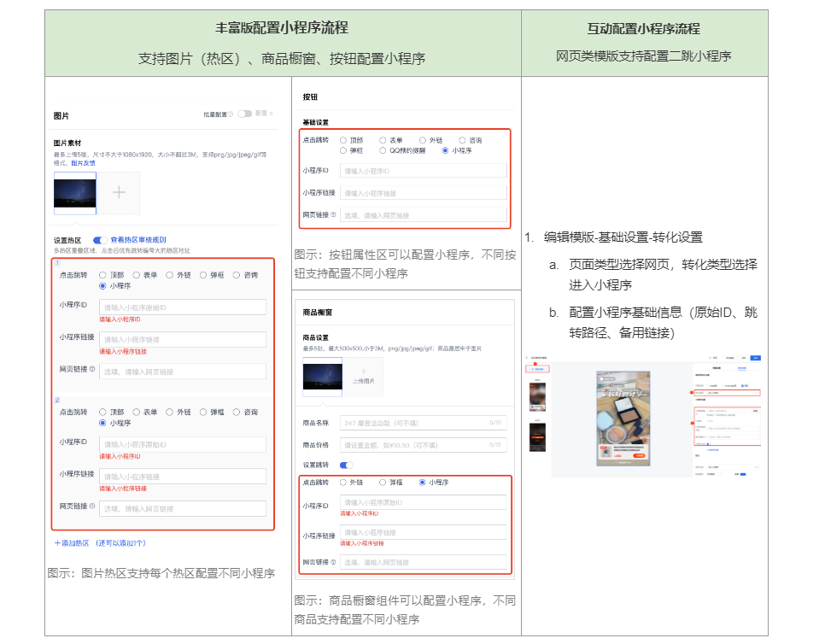Disable the 设置跳转 switch in 商品橱窗

click(346, 465)
